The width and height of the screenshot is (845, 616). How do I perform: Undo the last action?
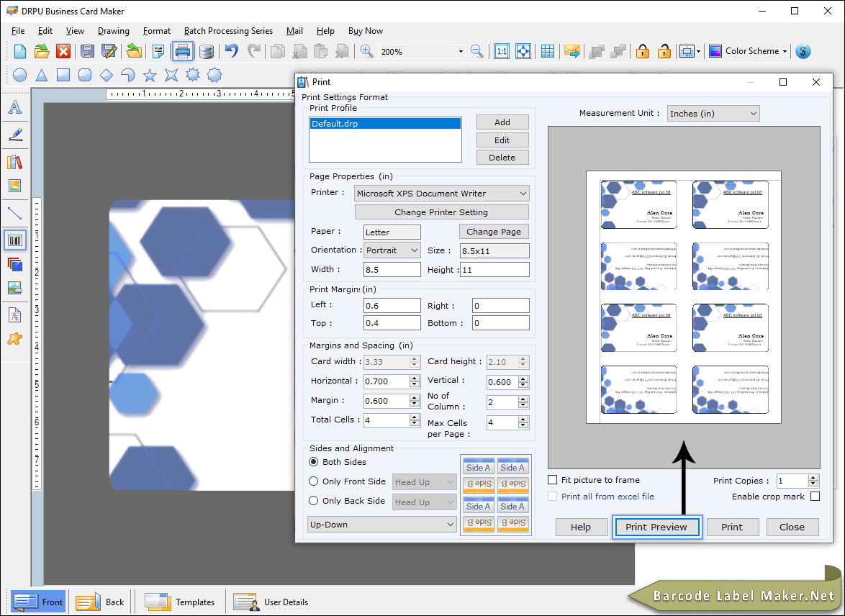pyautogui.click(x=232, y=51)
